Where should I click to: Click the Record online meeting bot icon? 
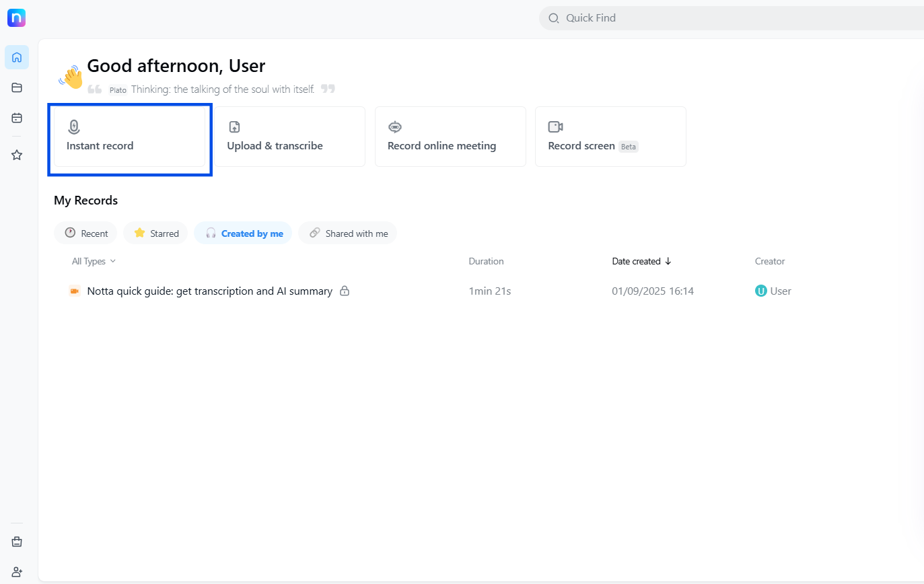coord(395,126)
